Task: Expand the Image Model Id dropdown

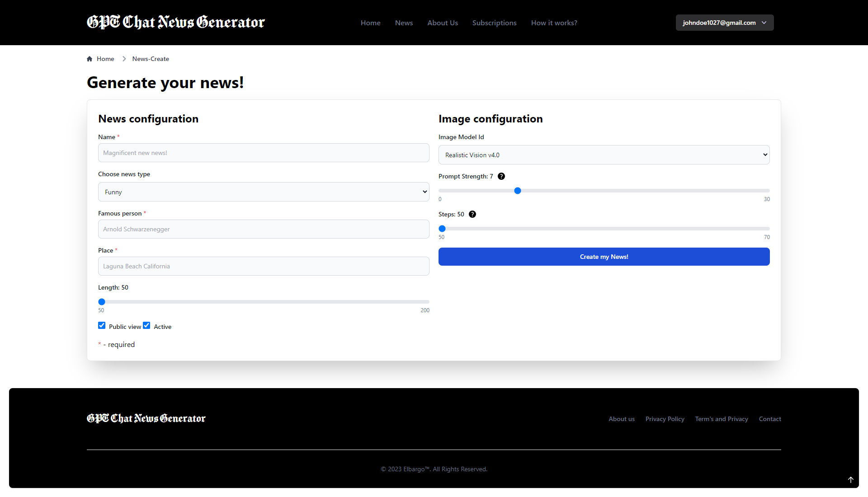Action: (604, 155)
